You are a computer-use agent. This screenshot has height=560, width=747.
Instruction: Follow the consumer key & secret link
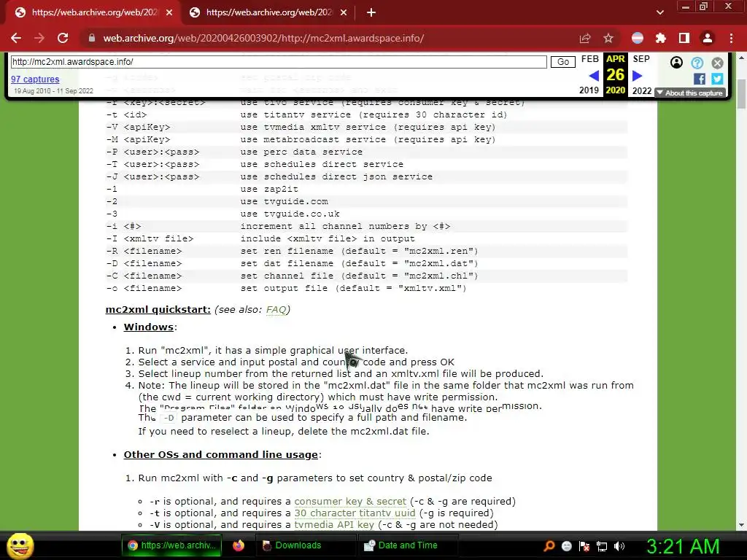[x=350, y=502]
